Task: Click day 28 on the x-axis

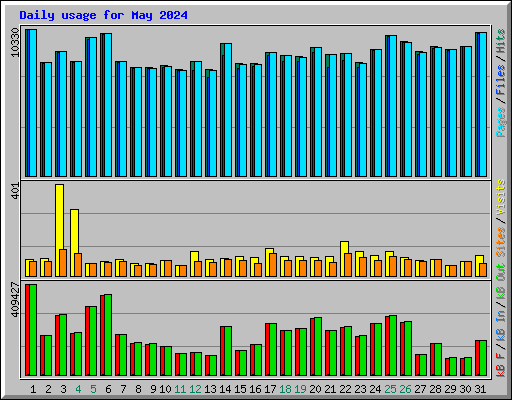Action: [x=435, y=389]
